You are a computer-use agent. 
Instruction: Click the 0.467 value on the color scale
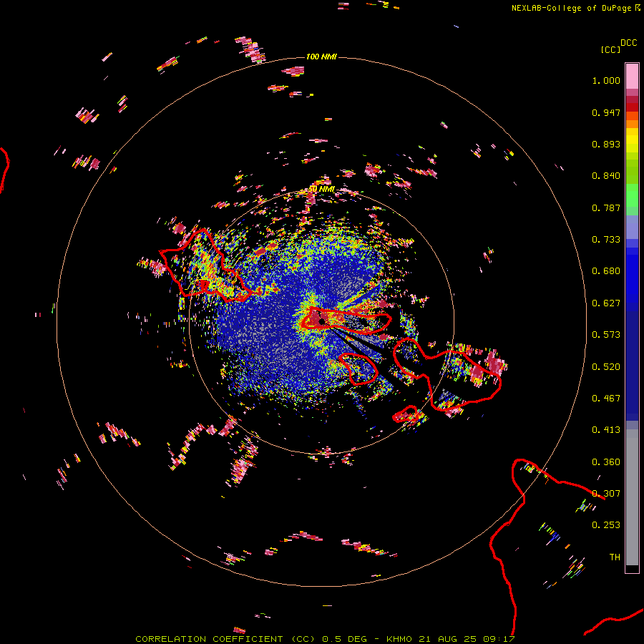coord(606,399)
